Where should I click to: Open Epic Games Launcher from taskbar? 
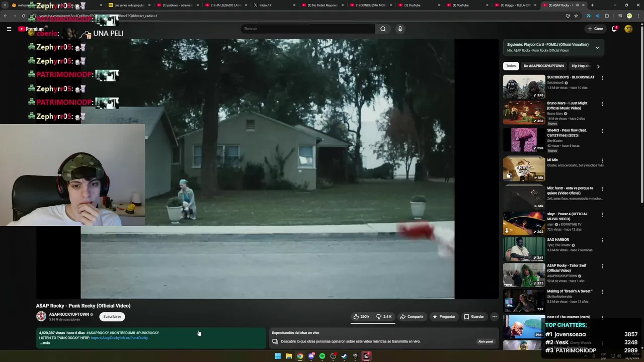(x=355, y=356)
